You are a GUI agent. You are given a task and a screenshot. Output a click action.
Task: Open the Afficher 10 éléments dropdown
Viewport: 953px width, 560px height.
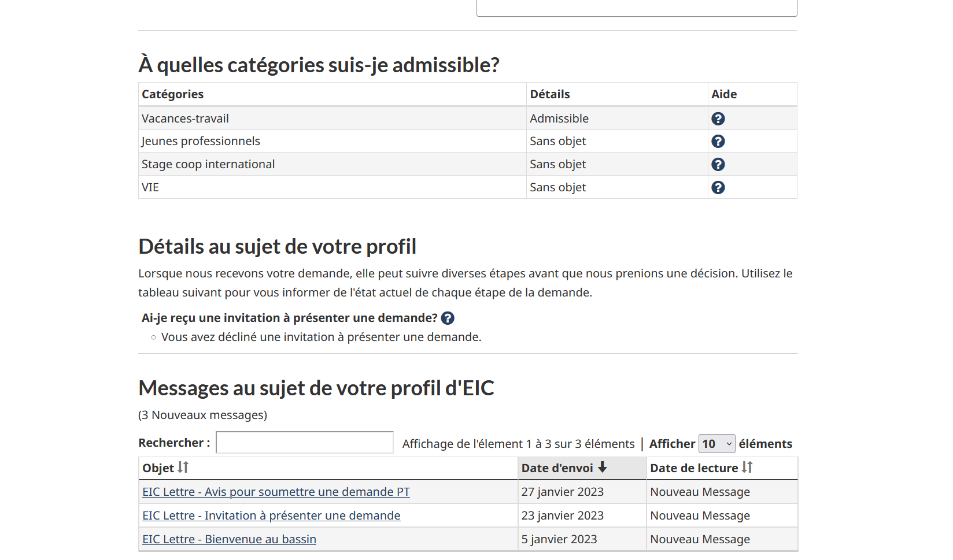716,443
